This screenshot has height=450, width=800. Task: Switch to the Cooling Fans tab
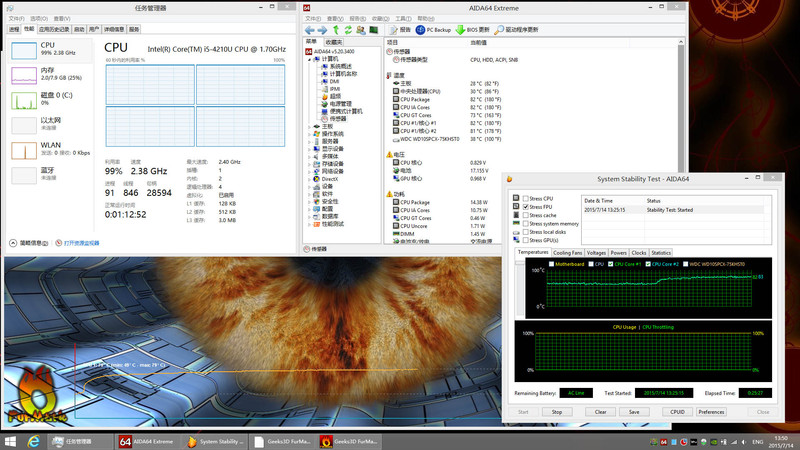567,253
